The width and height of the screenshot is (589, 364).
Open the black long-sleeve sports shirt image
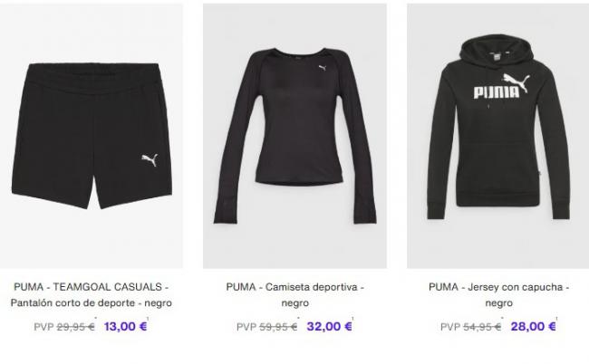(x=294, y=136)
